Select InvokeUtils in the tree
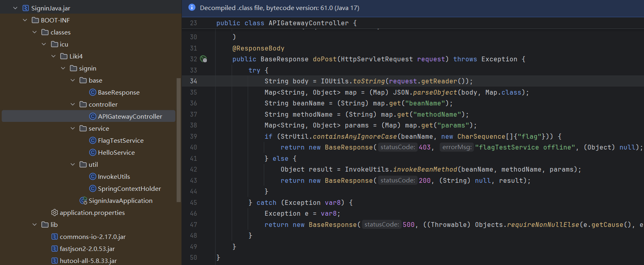Image resolution: width=644 pixels, height=265 pixels. [x=114, y=176]
